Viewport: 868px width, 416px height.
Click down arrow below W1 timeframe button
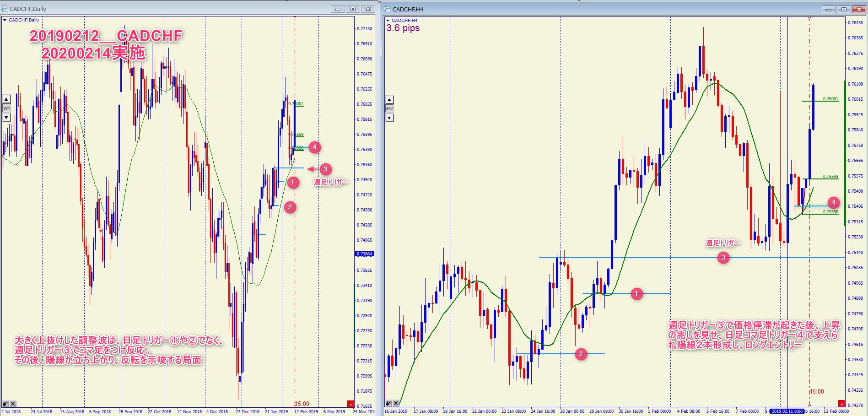point(6,118)
